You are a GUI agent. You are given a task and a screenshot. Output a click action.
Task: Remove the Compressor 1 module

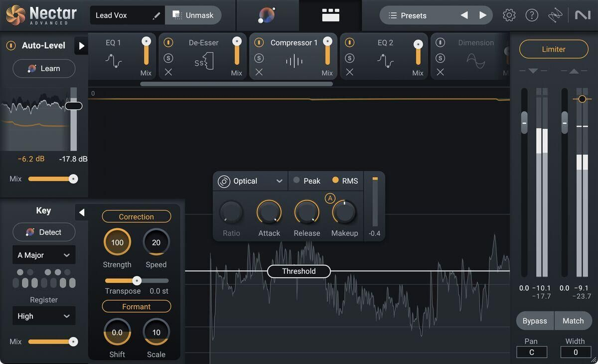click(259, 72)
